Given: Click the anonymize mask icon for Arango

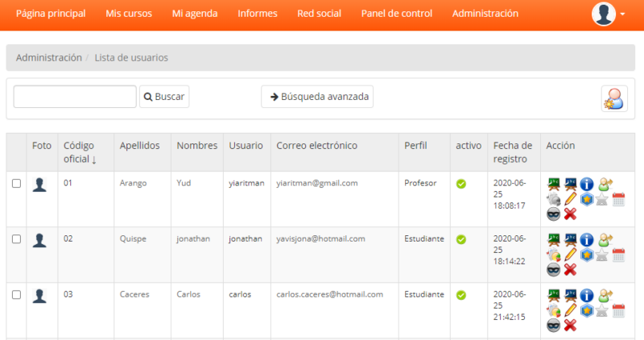Looking at the screenshot, I should [554, 214].
